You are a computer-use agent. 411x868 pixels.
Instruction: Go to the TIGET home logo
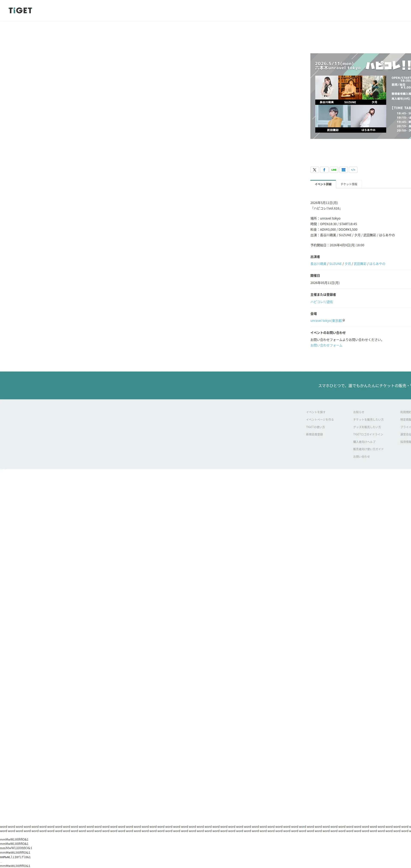20,10
